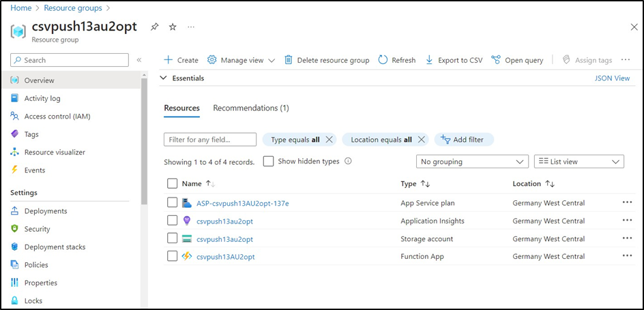
Task: Open Access control (IAM) in sidebar
Action: click(x=57, y=117)
